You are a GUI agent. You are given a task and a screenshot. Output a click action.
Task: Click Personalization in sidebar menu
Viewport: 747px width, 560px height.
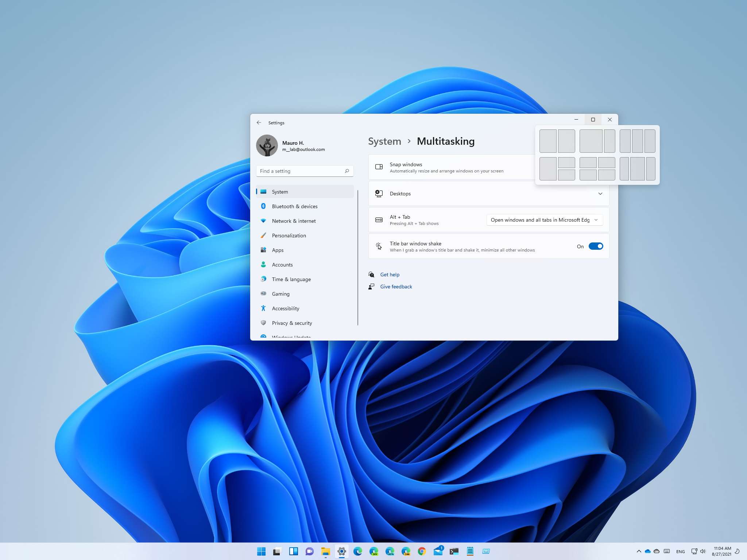tap(288, 235)
